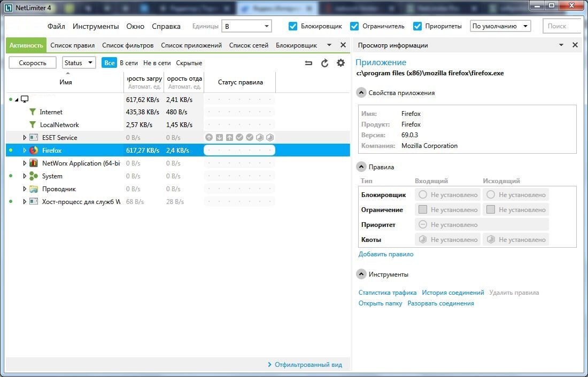
Task: Expand the Firefox tree row
Action: [25, 150]
